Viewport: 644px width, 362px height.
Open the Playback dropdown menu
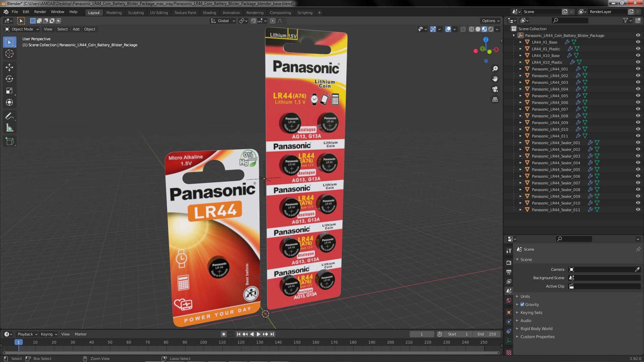tap(27, 334)
